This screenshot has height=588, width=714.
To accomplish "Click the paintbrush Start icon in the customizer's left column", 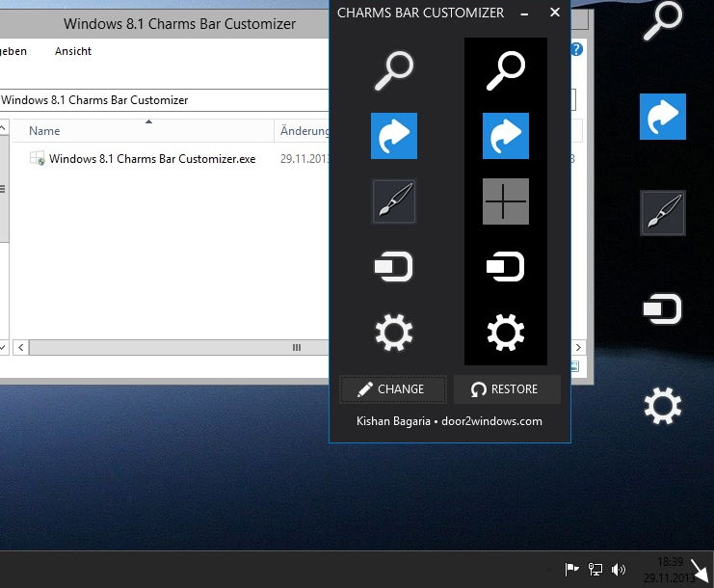I will [x=394, y=201].
